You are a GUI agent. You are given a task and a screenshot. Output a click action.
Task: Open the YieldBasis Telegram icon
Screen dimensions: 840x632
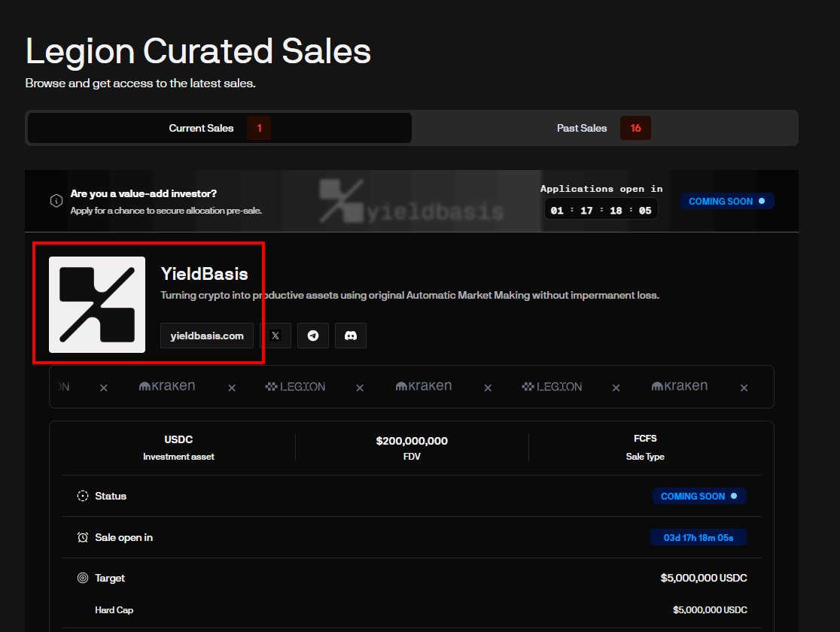tap(313, 336)
